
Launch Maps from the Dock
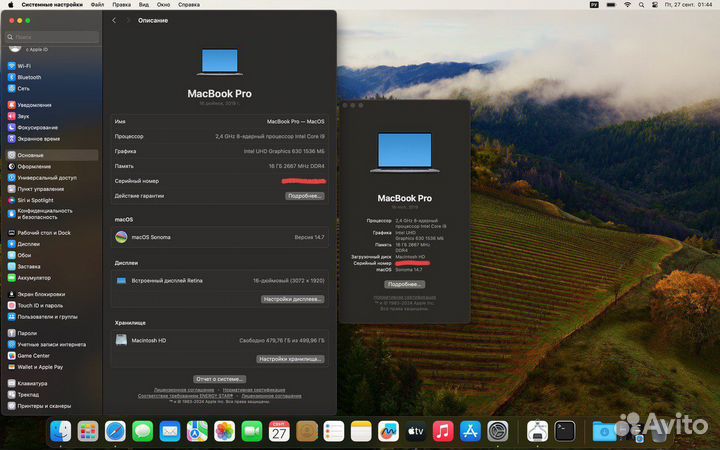point(197,431)
